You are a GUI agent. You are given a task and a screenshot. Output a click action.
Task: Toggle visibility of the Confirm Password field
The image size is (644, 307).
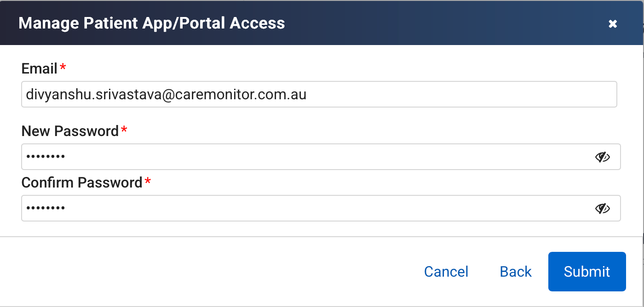tap(602, 209)
